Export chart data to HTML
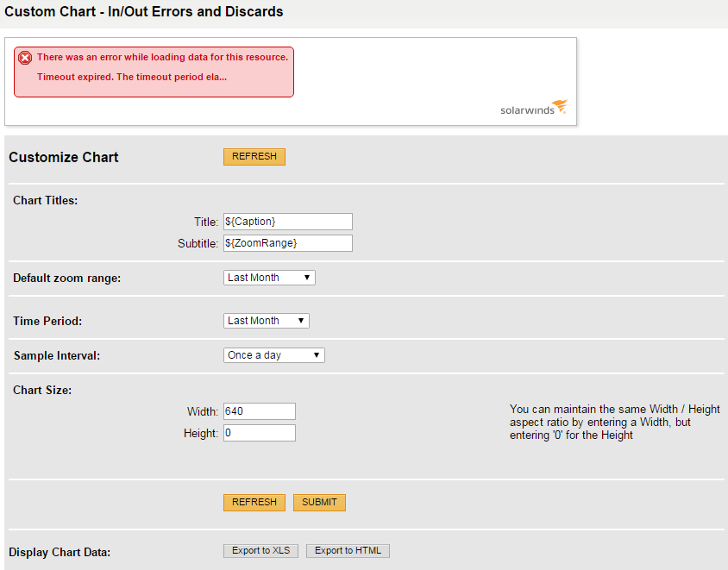The image size is (728, 570). (348, 551)
